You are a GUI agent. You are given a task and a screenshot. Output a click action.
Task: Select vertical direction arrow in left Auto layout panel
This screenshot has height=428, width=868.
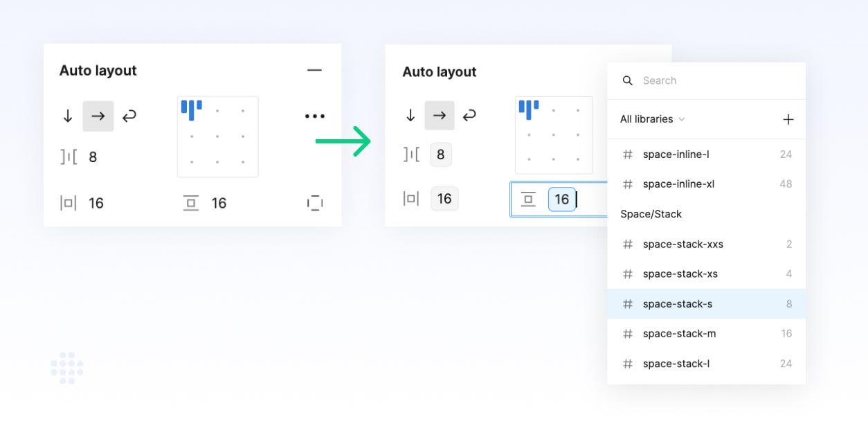(67, 116)
